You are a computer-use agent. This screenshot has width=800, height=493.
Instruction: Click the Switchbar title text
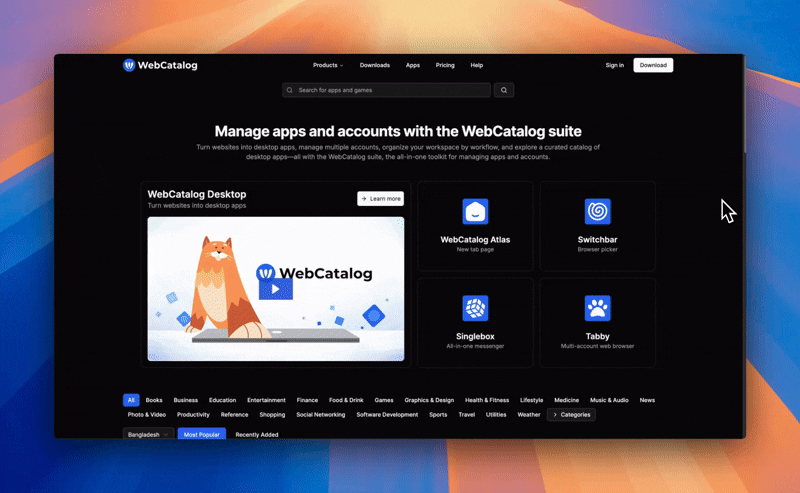point(597,239)
